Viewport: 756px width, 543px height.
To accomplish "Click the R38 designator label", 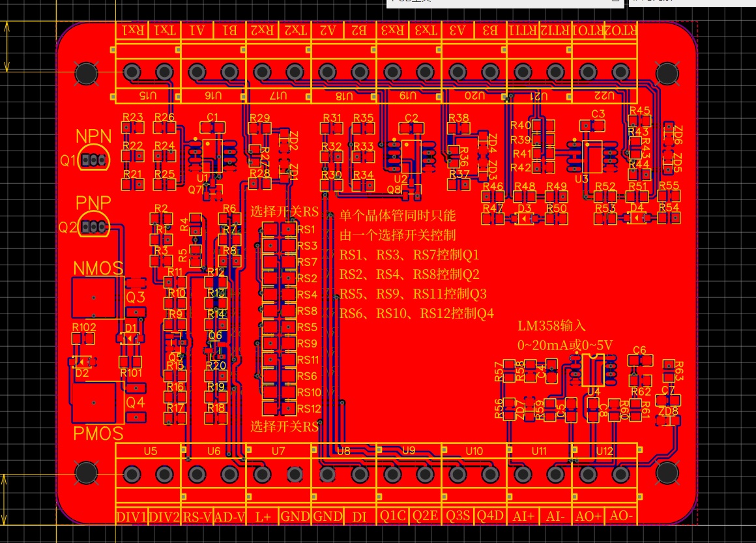I will pyautogui.click(x=459, y=118).
